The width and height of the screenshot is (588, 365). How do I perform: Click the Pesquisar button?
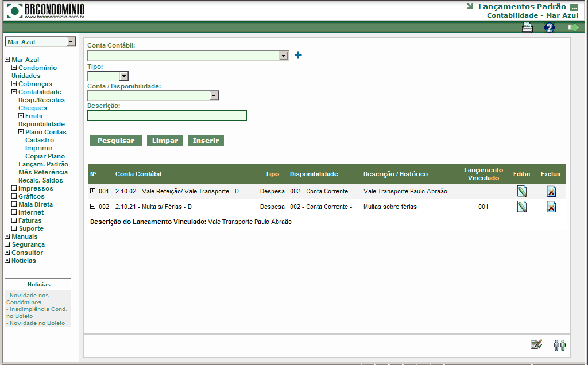116,141
